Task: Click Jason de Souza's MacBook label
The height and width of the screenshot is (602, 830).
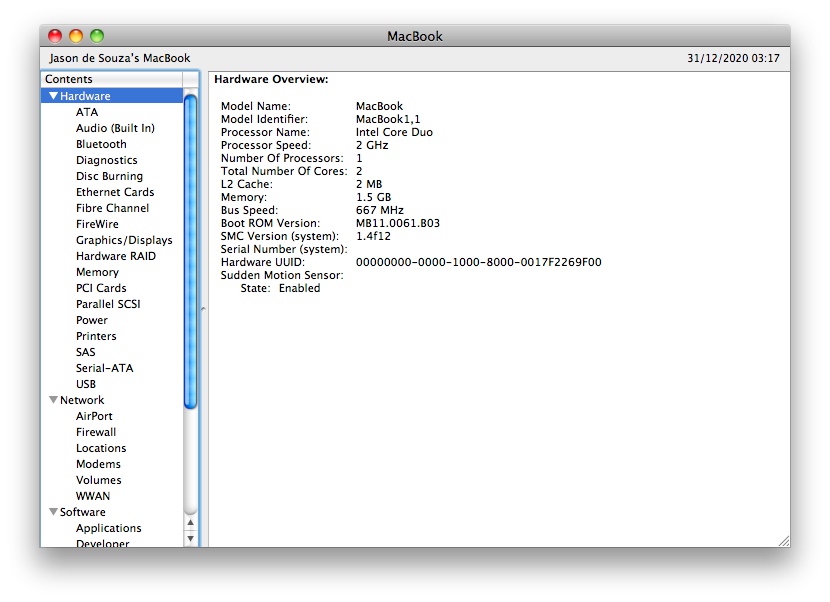Action: point(120,58)
